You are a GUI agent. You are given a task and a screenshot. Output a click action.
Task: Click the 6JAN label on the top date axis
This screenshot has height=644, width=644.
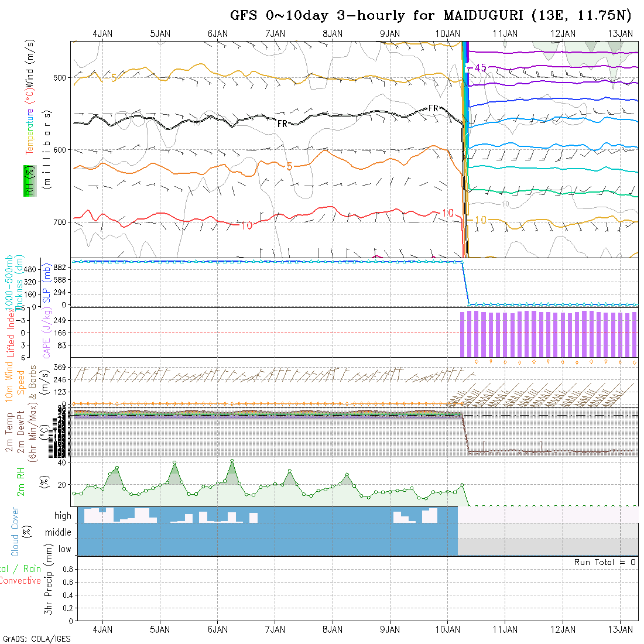tap(218, 34)
